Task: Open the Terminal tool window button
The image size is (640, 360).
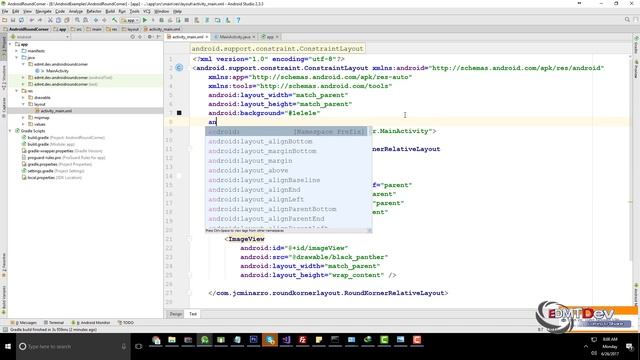Action: click(54, 322)
